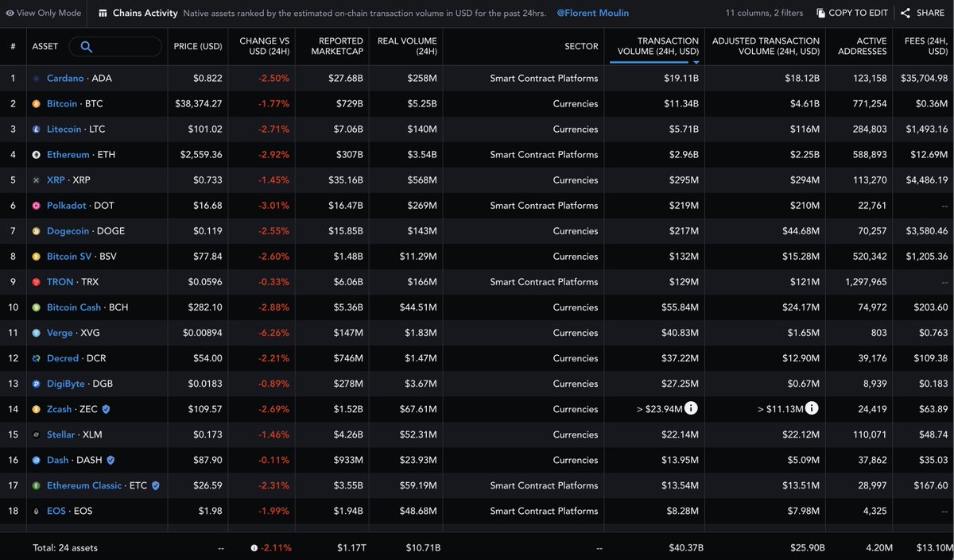Sort by Price (USD) column header
Viewport: 954px width, 560px height.
point(198,46)
